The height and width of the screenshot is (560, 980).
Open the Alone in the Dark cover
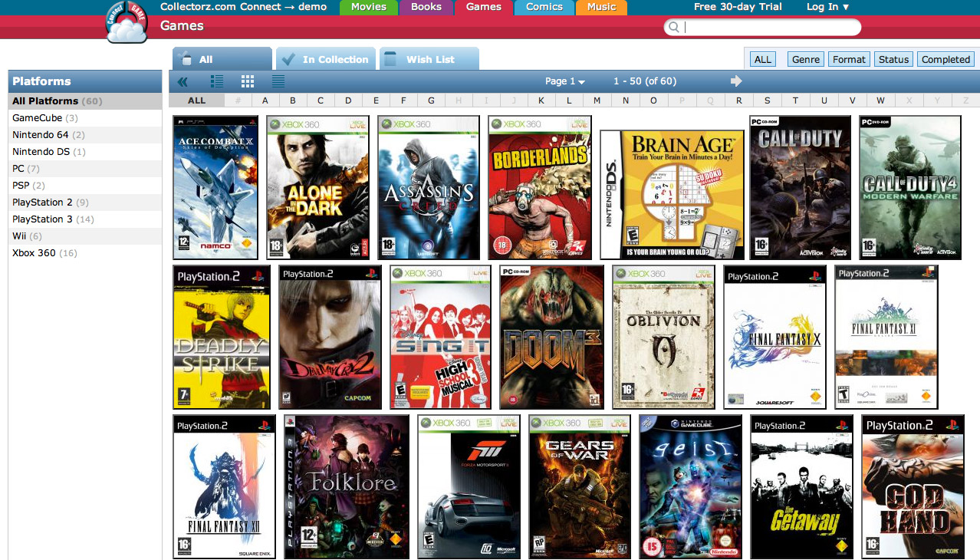pyautogui.click(x=317, y=188)
